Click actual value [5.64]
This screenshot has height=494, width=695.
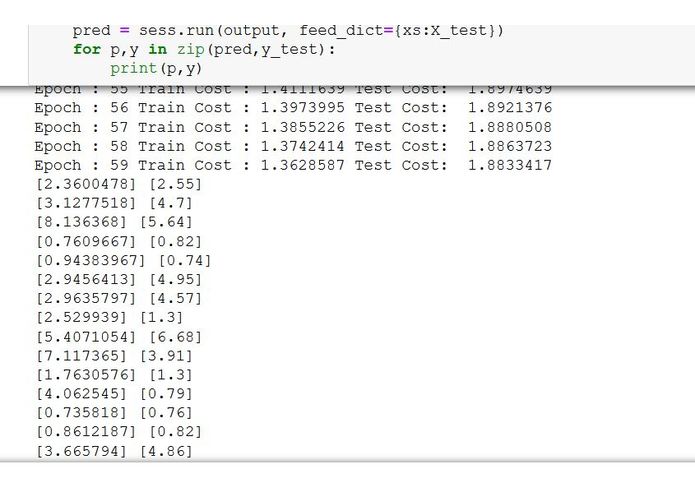(x=166, y=222)
